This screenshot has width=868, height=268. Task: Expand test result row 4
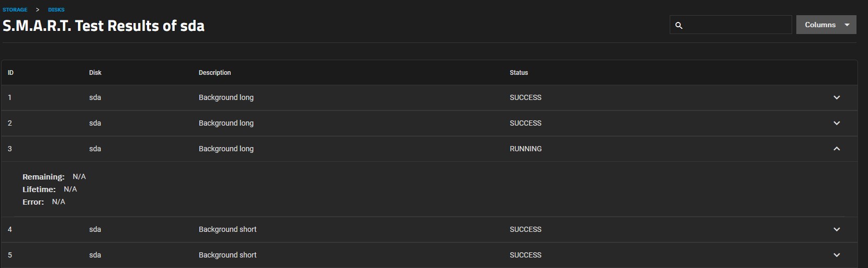[x=837, y=229]
